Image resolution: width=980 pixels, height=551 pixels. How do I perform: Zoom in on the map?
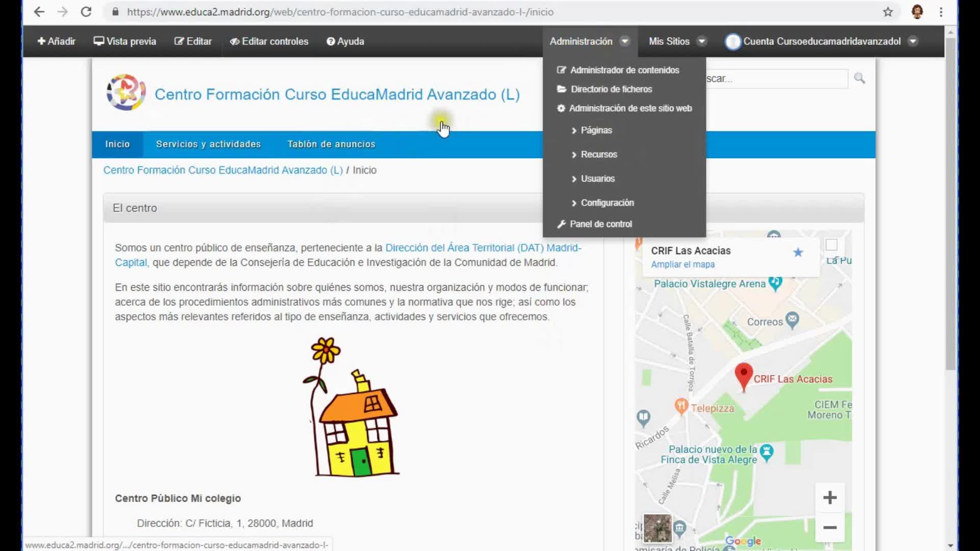point(830,497)
